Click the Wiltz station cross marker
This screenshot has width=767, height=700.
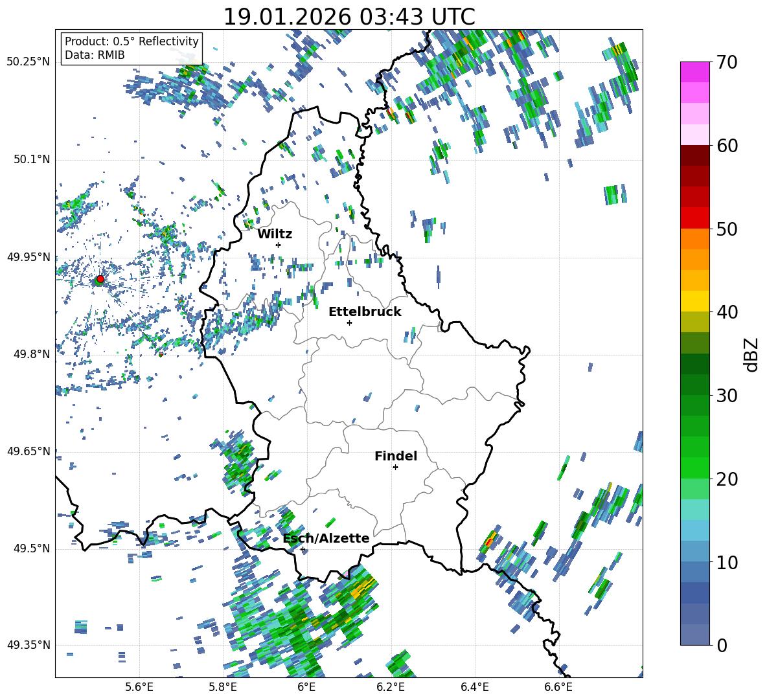coord(279,245)
